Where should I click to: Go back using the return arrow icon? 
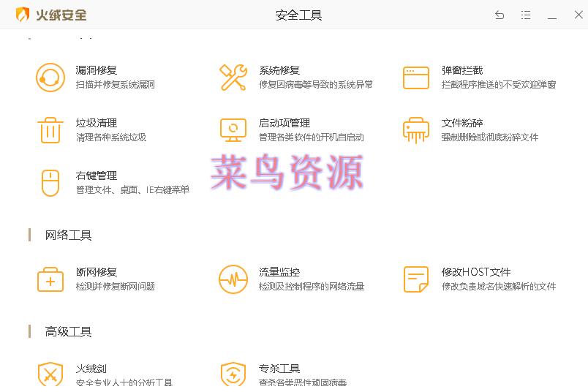pyautogui.click(x=500, y=15)
